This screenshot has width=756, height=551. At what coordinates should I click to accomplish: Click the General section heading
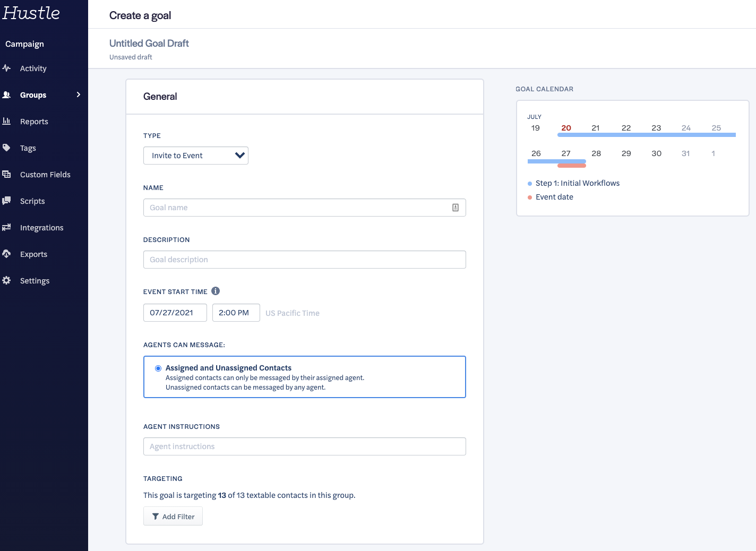click(x=160, y=97)
